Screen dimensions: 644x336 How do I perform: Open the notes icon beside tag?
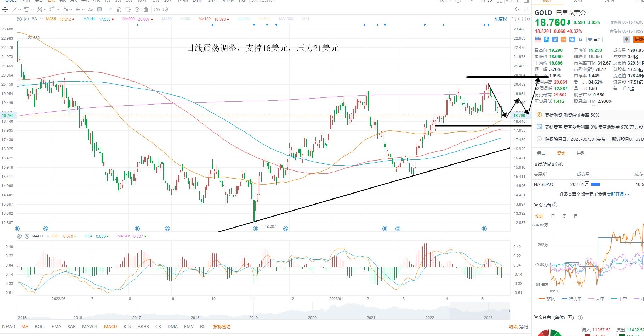(580, 39)
